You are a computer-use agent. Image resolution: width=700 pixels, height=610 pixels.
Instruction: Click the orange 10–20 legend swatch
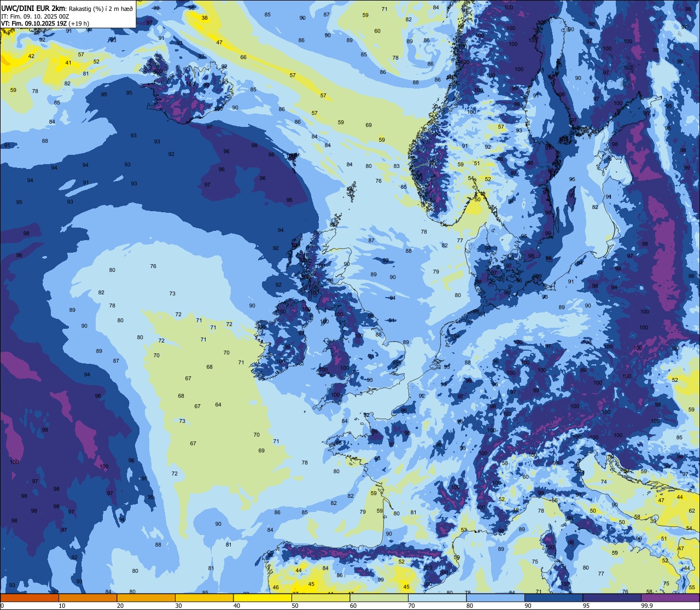click(87, 598)
